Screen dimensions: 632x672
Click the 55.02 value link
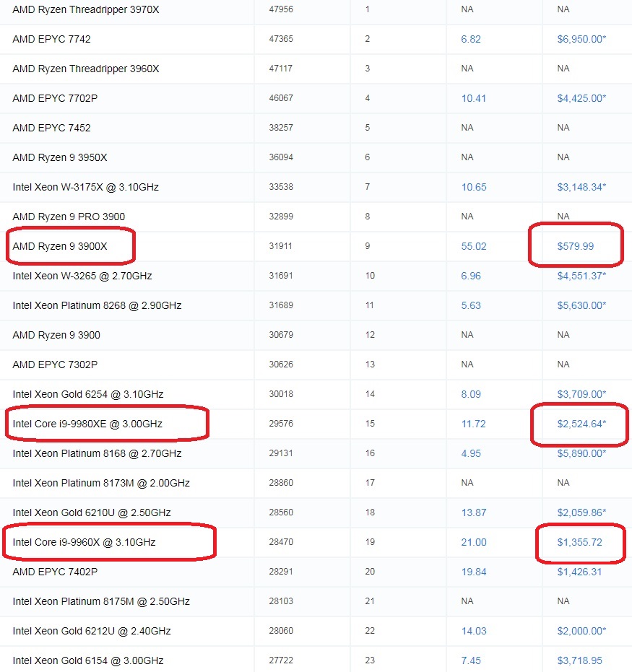pyautogui.click(x=474, y=246)
